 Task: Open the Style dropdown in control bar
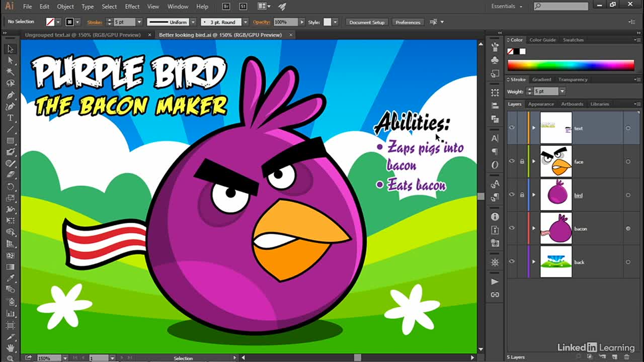[x=335, y=22]
